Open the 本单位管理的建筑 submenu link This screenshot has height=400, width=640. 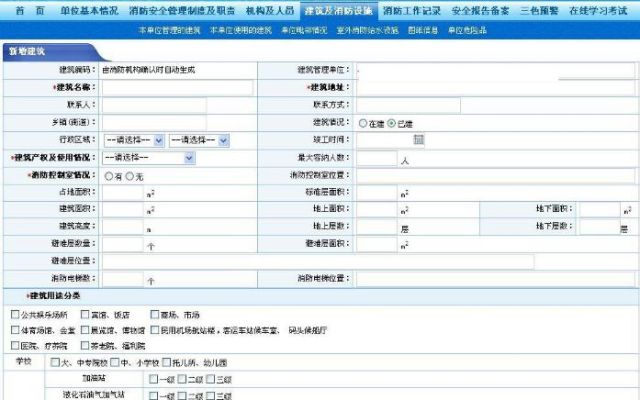point(169,30)
